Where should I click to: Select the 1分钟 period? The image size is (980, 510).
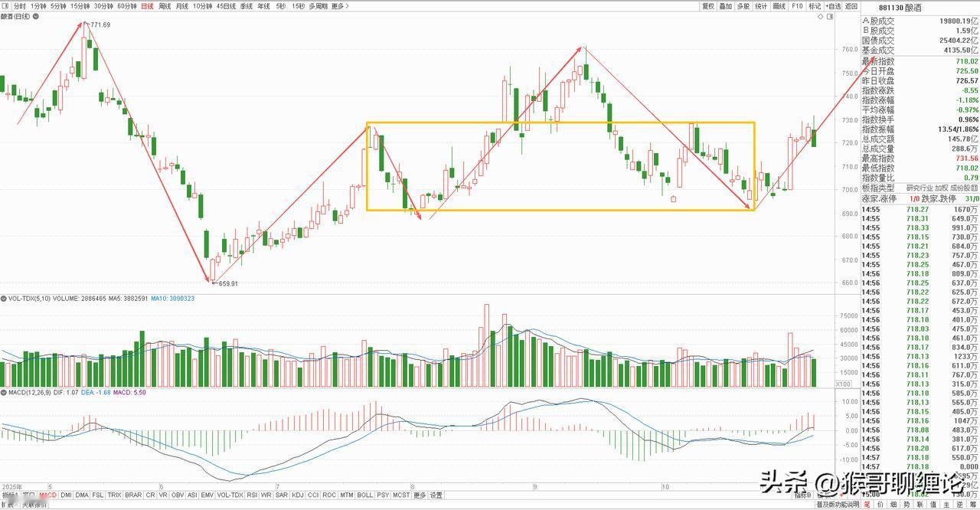point(38,6)
